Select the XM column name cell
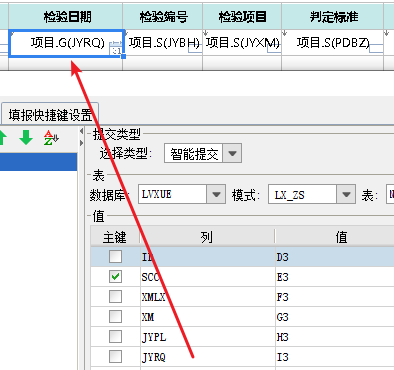The width and height of the screenshot is (394, 370). point(208,317)
